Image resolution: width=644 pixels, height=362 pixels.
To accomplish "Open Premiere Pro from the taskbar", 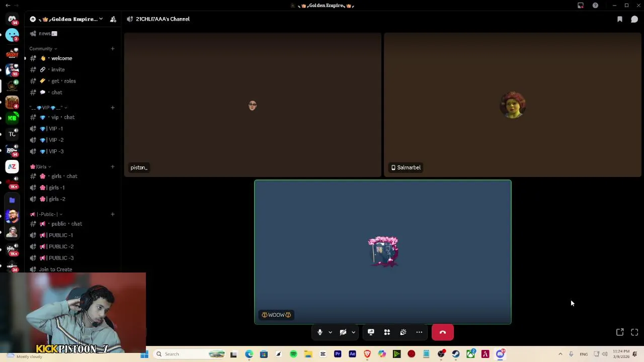I will click(338, 354).
